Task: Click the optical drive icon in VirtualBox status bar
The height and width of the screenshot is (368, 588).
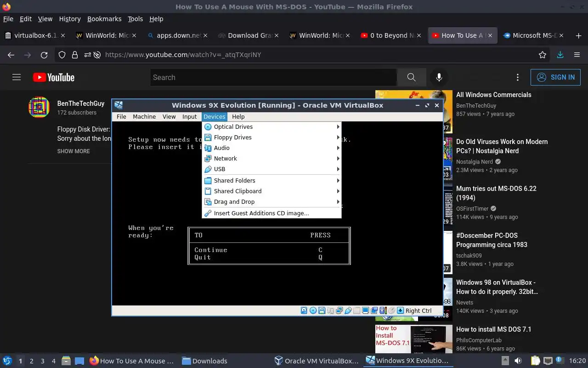Action: 313,310
